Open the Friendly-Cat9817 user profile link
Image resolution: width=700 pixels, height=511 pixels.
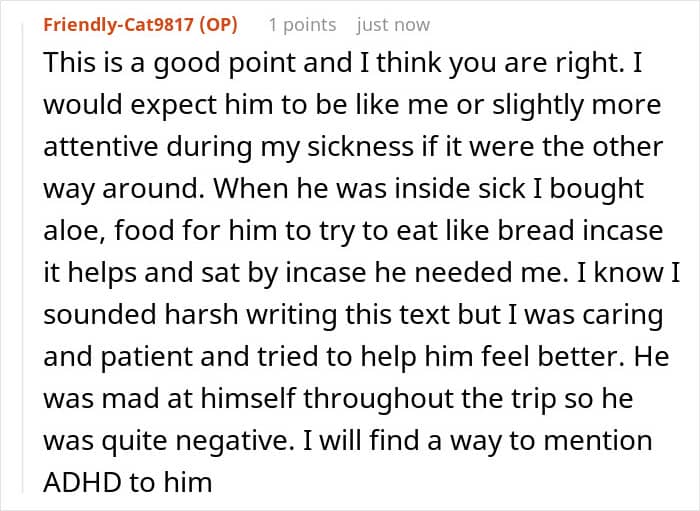(x=122, y=25)
